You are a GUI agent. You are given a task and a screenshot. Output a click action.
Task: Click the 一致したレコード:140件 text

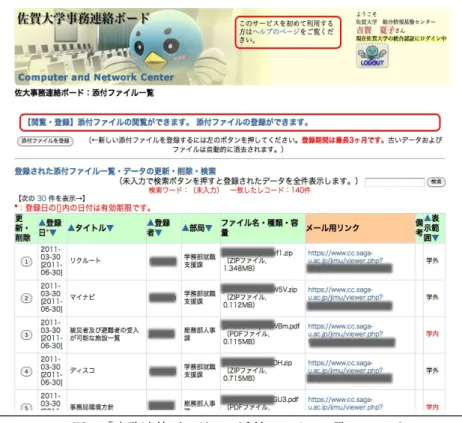click(270, 190)
